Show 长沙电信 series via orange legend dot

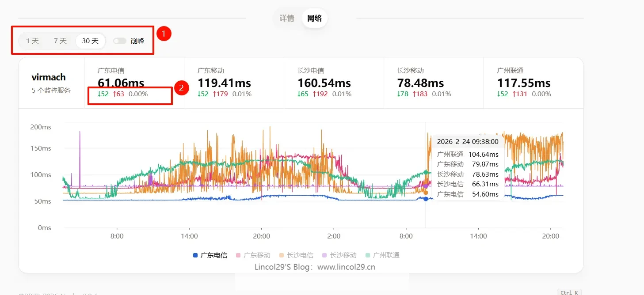pyautogui.click(x=282, y=255)
